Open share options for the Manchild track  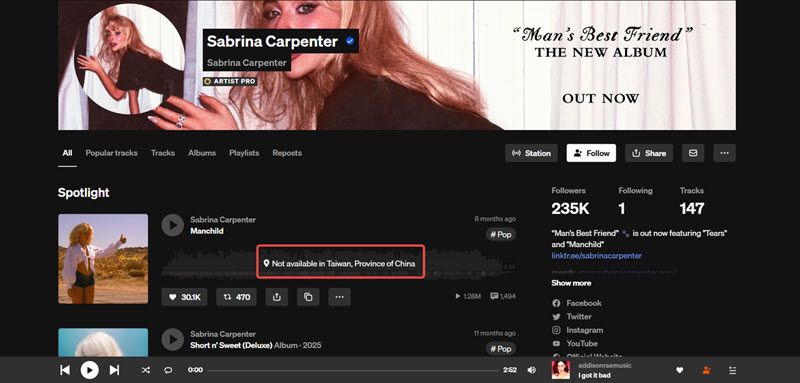click(277, 297)
